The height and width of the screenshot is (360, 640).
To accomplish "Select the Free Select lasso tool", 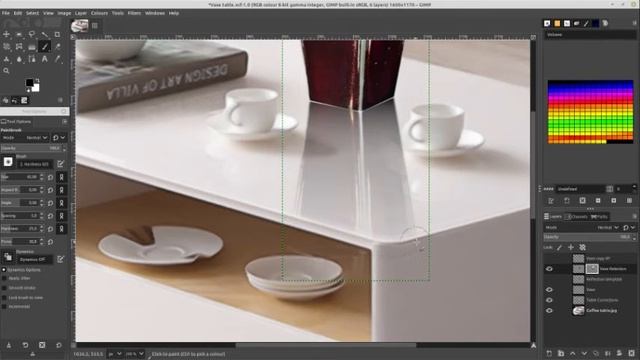I will 32,34.
